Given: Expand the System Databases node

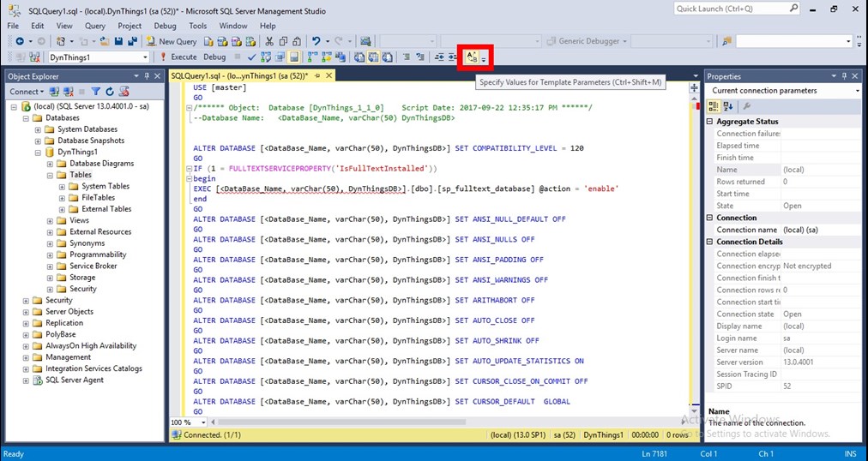Looking at the screenshot, I should coord(38,129).
